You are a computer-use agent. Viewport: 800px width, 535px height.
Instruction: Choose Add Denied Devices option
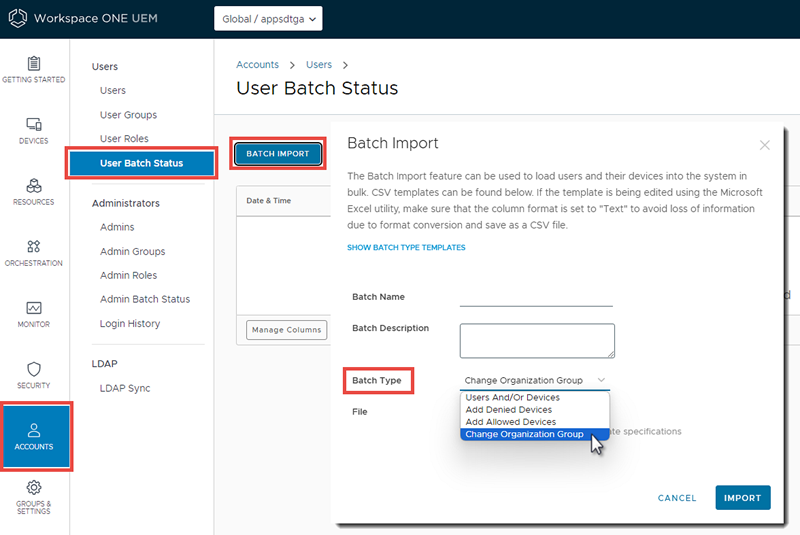[535, 410]
